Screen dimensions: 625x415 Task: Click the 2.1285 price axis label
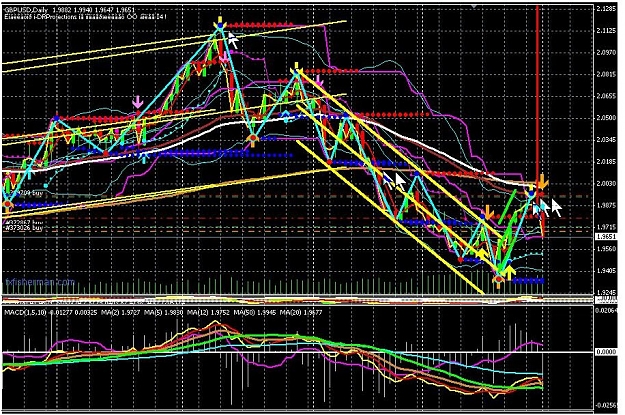(607, 8)
